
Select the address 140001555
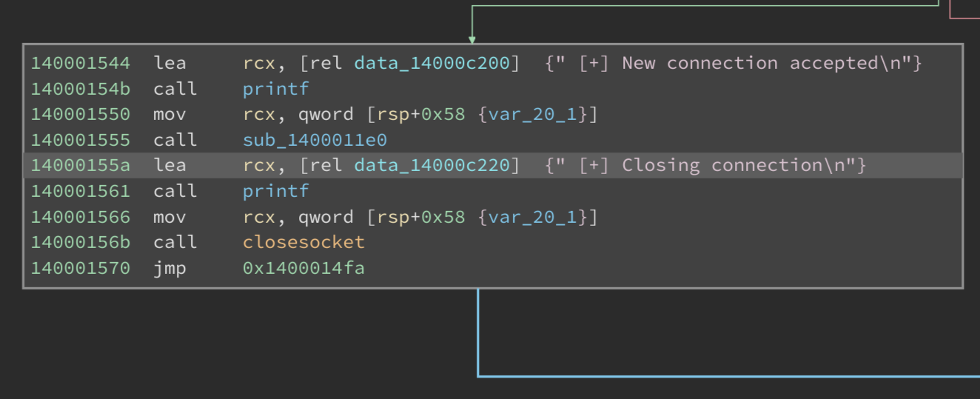tap(80, 140)
